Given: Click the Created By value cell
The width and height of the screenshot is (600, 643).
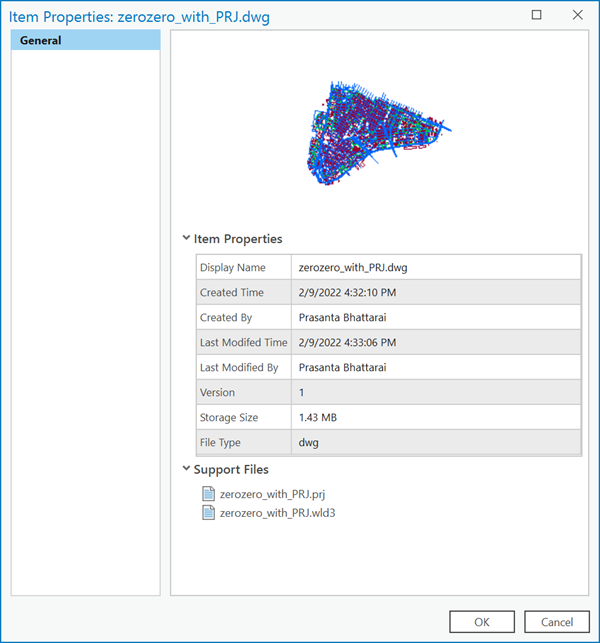Looking at the screenshot, I should pyautogui.click(x=436, y=317).
